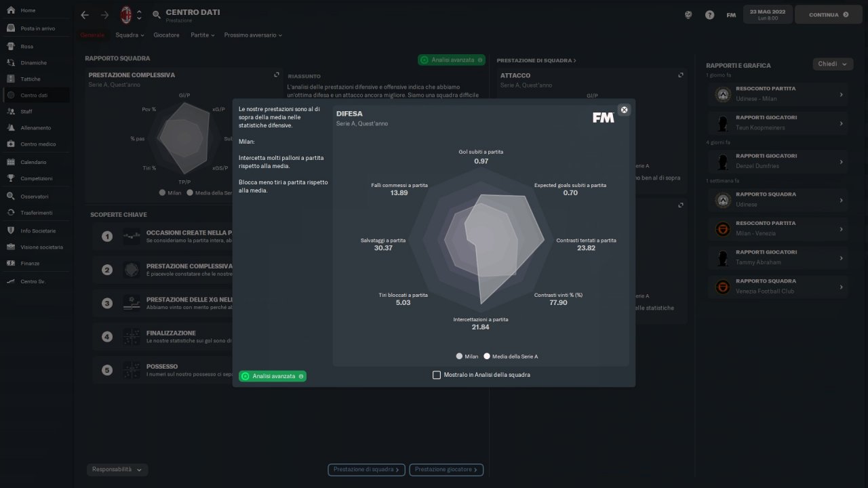Click the date 23 MAG 2022 button
This screenshot has height=488, width=868.
[768, 14]
